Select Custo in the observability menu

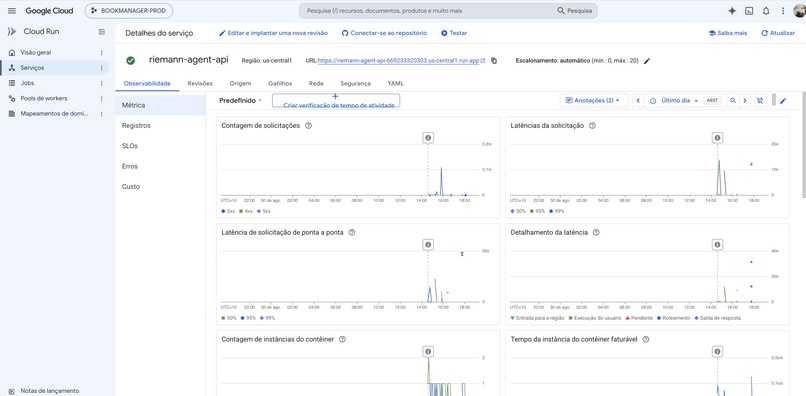pos(160,187)
